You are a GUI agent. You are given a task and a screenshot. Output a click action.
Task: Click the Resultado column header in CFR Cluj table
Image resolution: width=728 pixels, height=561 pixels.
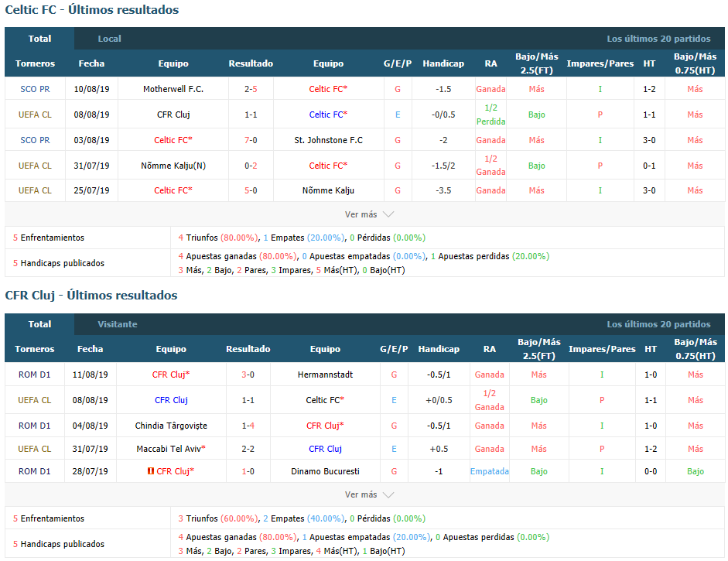248,349
